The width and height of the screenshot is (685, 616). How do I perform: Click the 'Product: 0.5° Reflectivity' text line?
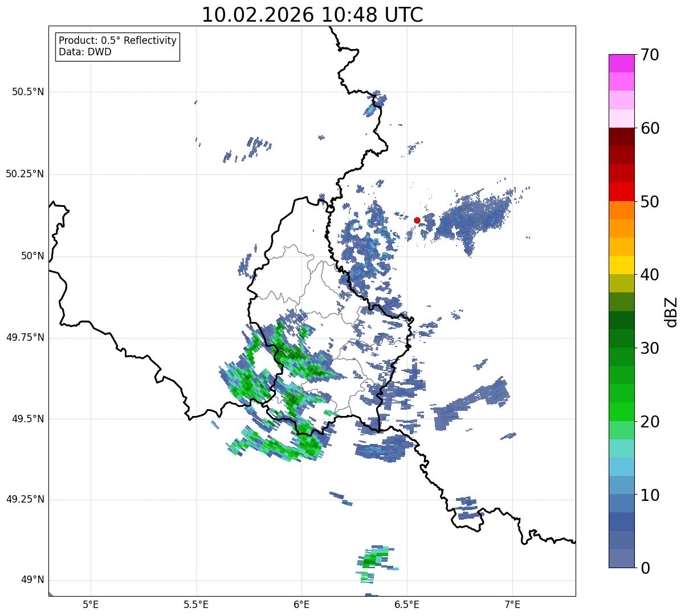[x=117, y=40]
